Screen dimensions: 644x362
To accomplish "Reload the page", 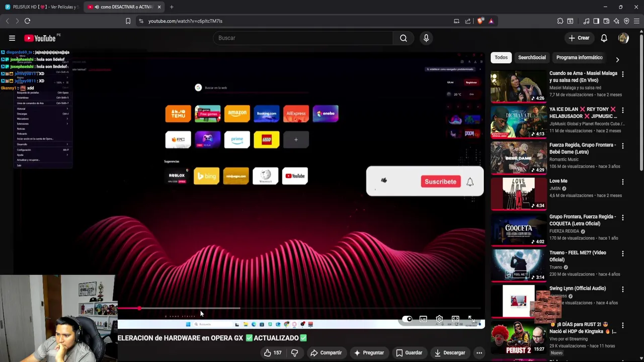I will click(27, 21).
